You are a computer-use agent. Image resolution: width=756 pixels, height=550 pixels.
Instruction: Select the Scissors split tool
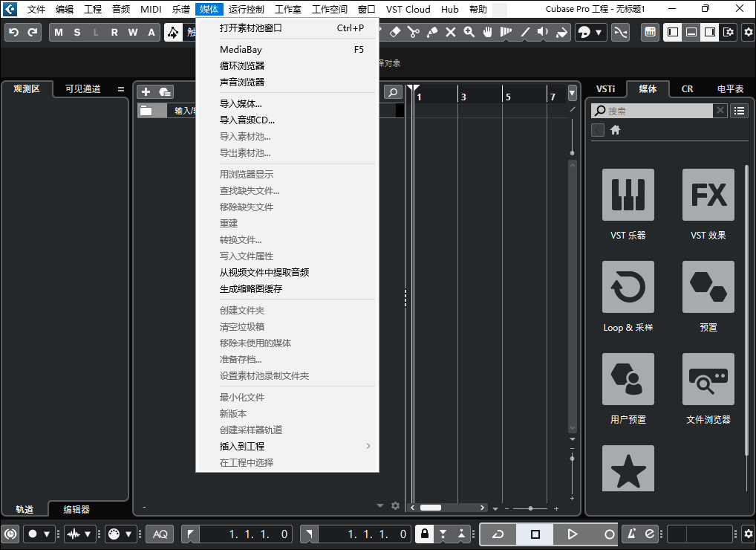414,32
